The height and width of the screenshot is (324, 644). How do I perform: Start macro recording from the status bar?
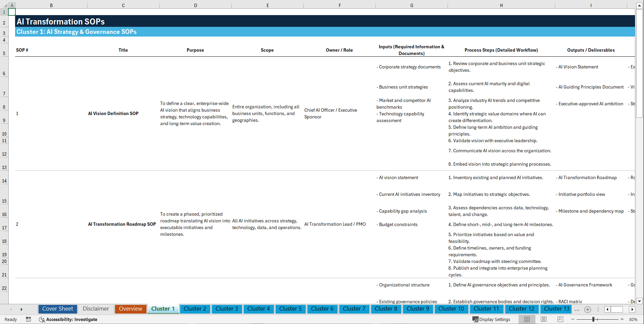(28, 319)
